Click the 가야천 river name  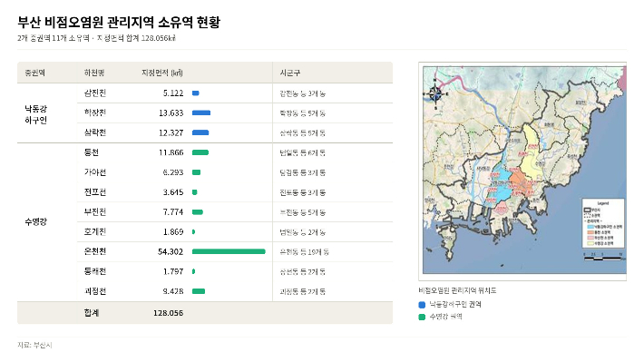coord(95,172)
